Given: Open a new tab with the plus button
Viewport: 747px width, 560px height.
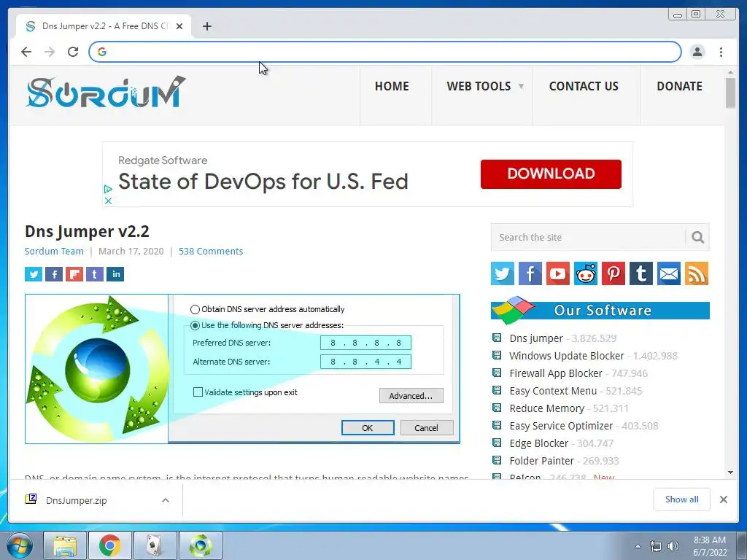Looking at the screenshot, I should point(206,26).
